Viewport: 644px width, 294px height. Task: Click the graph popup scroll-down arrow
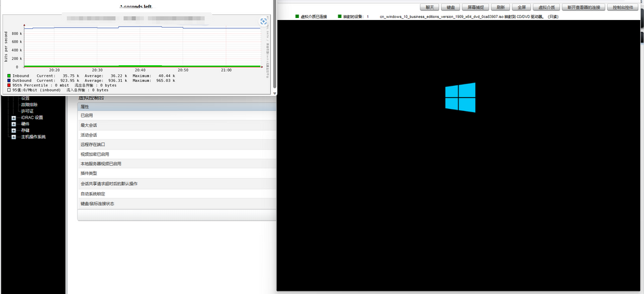click(x=275, y=93)
